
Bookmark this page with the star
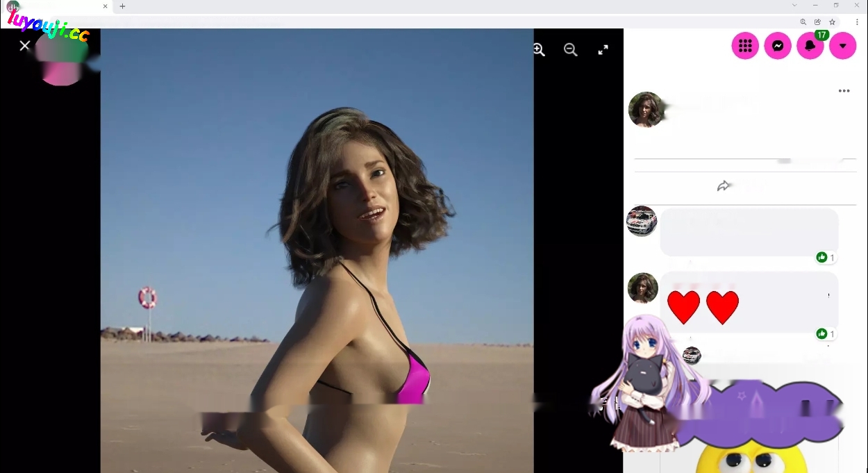coord(832,22)
